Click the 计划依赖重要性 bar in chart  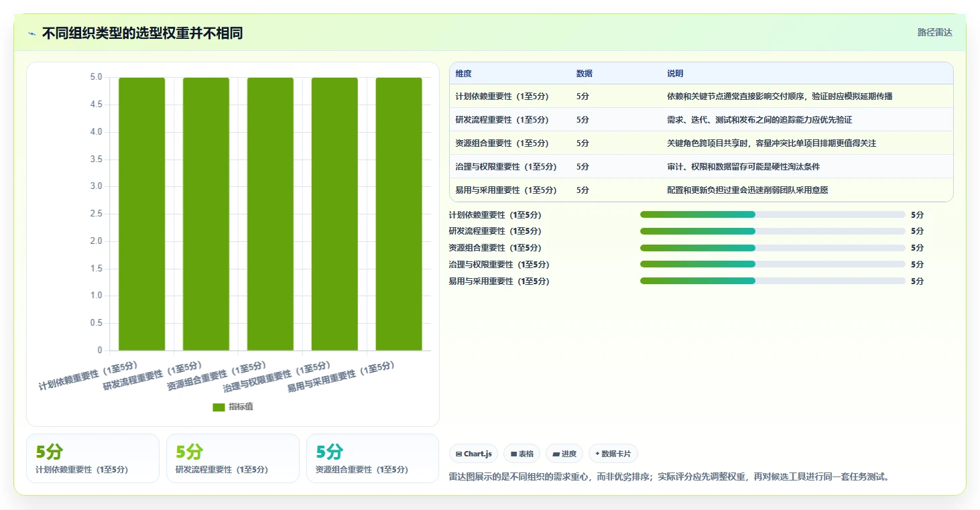point(142,214)
